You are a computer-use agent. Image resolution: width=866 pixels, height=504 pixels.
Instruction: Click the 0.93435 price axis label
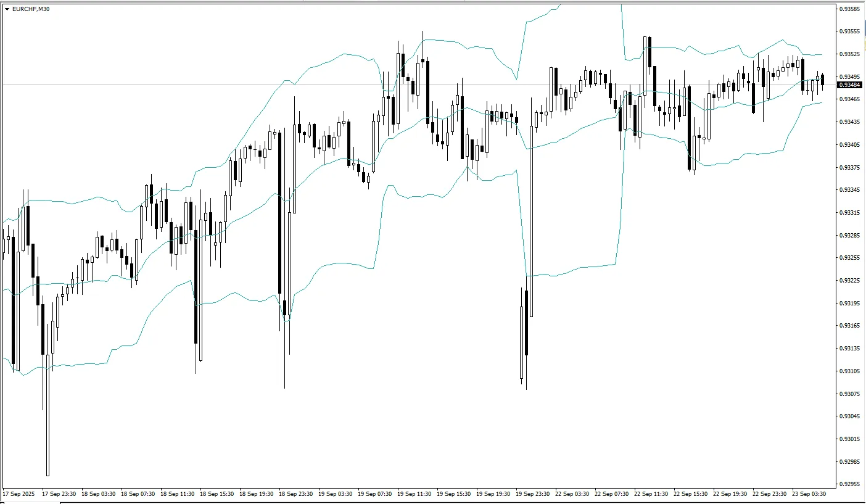coord(851,122)
